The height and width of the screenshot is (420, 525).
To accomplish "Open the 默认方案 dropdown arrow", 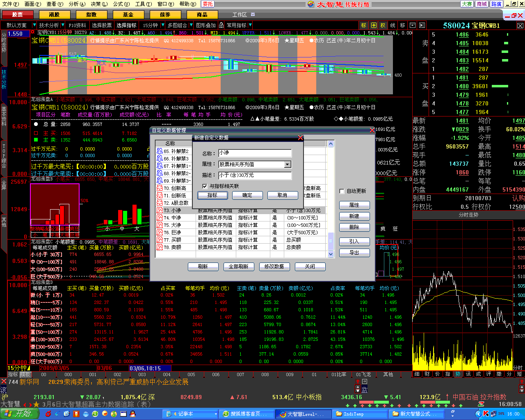I will tap(34, 25).
